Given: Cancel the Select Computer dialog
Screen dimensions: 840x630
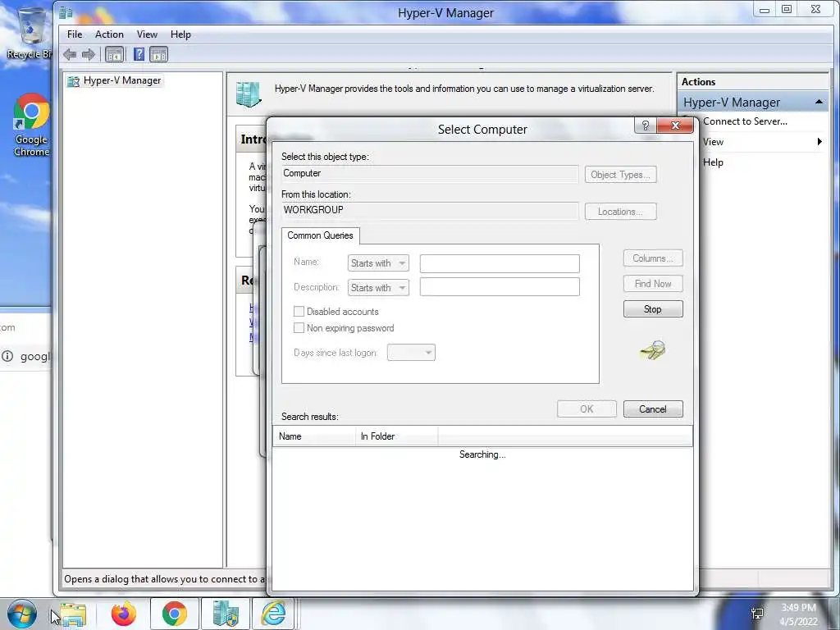Looking at the screenshot, I should pos(653,409).
